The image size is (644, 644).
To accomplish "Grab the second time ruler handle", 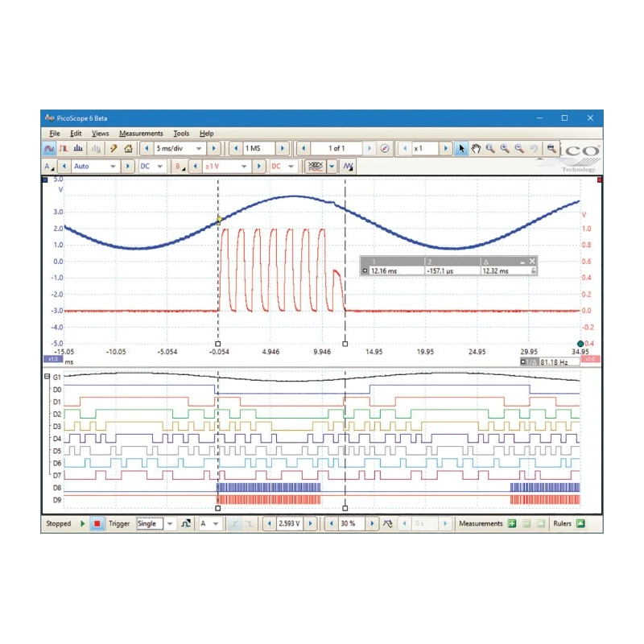I will tap(345, 344).
